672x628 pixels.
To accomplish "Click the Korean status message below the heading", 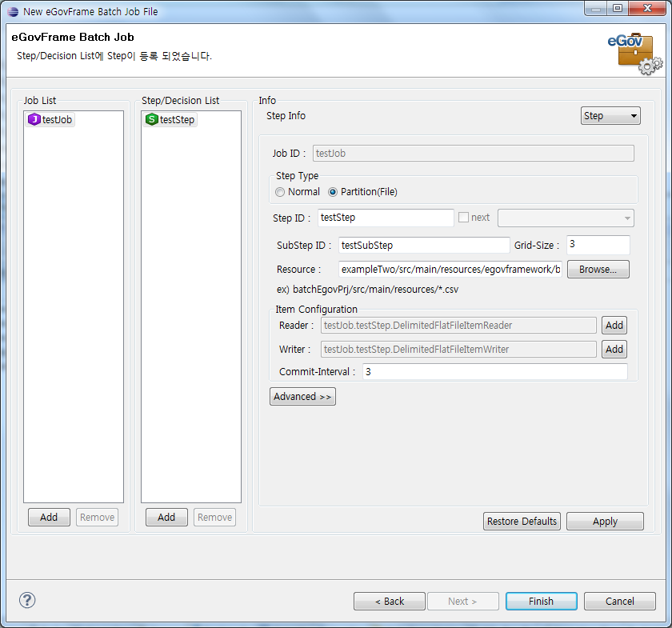I will (x=114, y=56).
